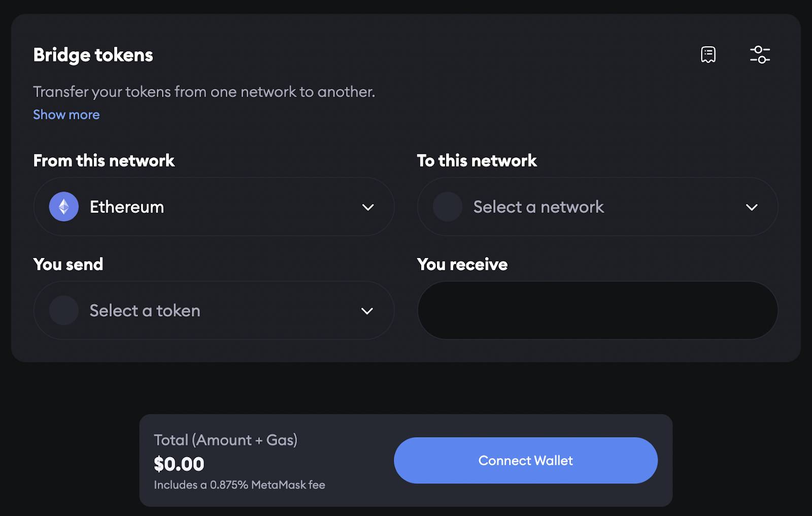
Task: Open bridge settings sliders icon
Action: click(x=760, y=54)
